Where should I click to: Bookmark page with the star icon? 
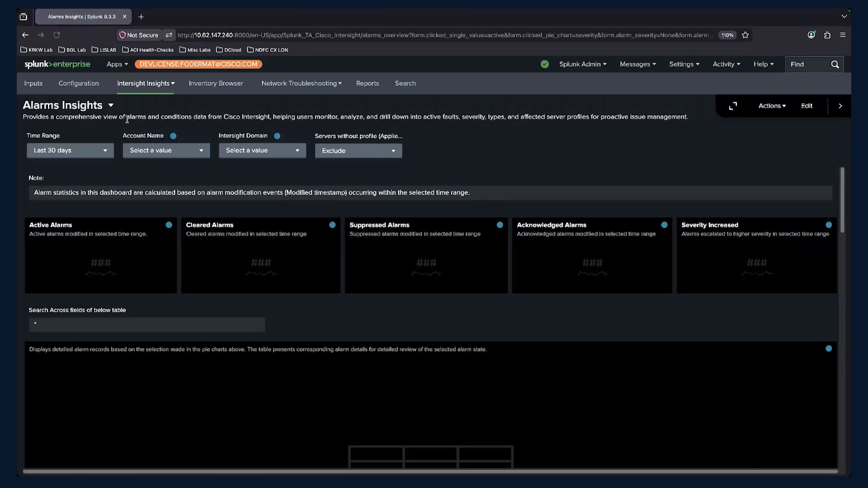pyautogui.click(x=745, y=35)
